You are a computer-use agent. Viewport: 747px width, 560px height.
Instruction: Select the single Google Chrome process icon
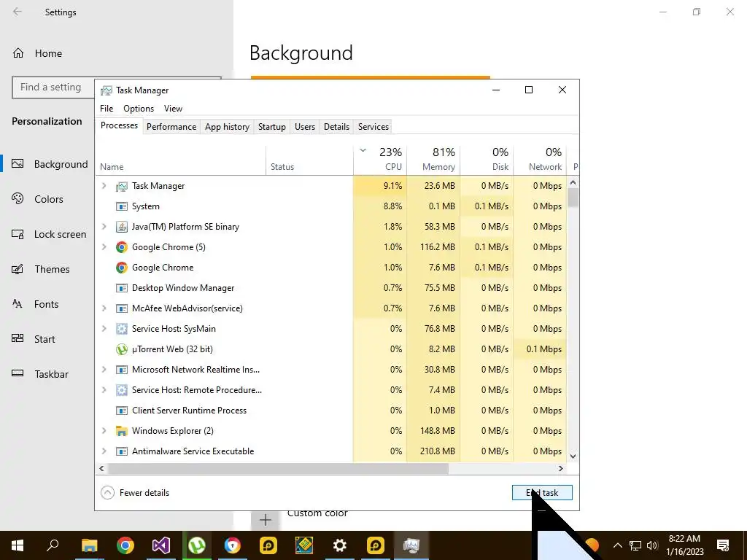(122, 268)
